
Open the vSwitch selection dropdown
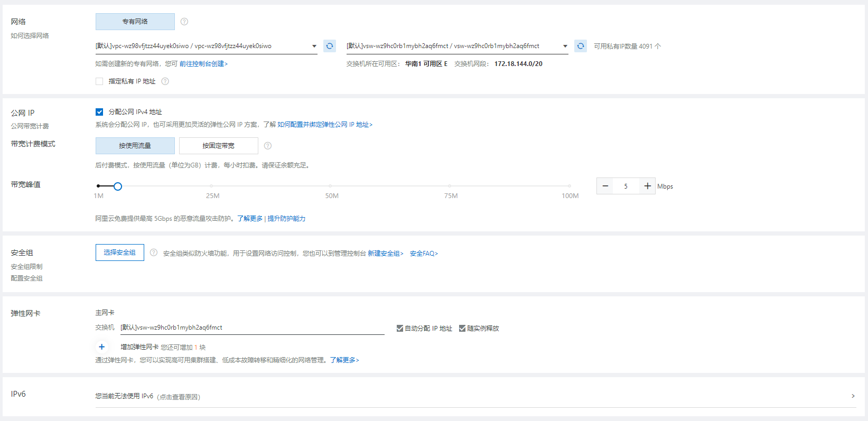[x=565, y=46]
